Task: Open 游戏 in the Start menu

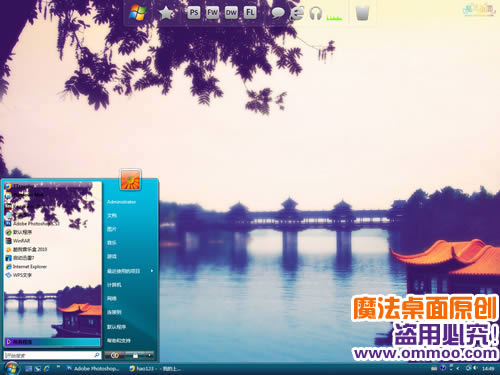Action: [112, 257]
